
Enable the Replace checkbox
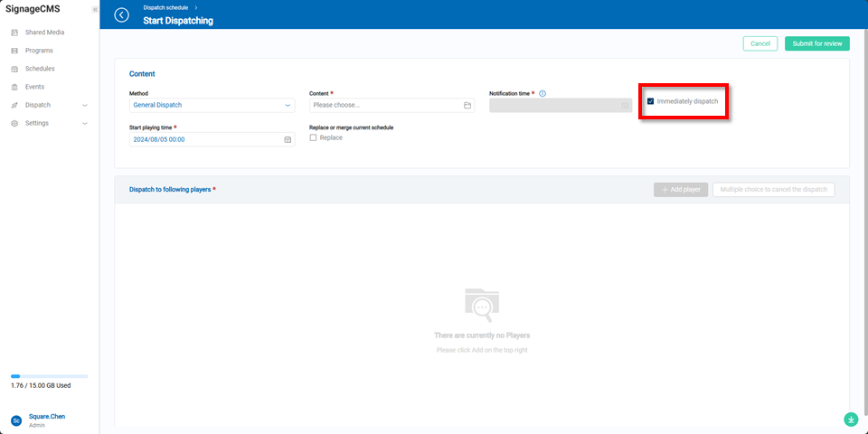pos(314,137)
